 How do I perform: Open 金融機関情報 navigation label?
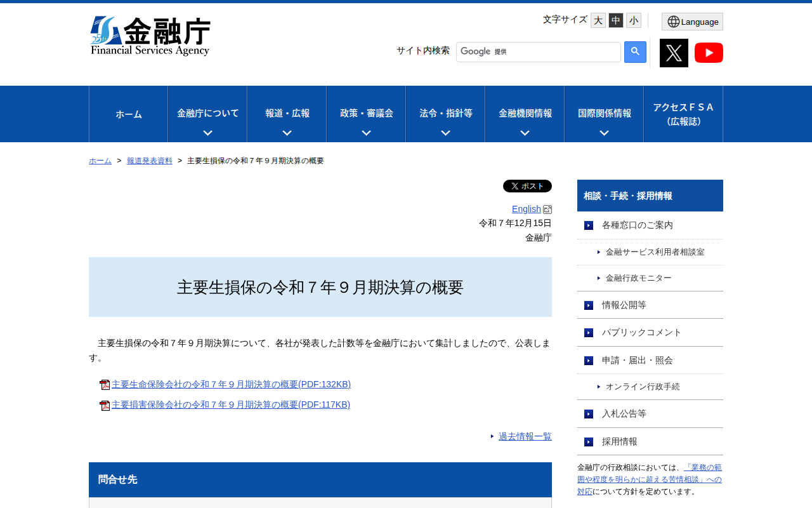click(525, 113)
